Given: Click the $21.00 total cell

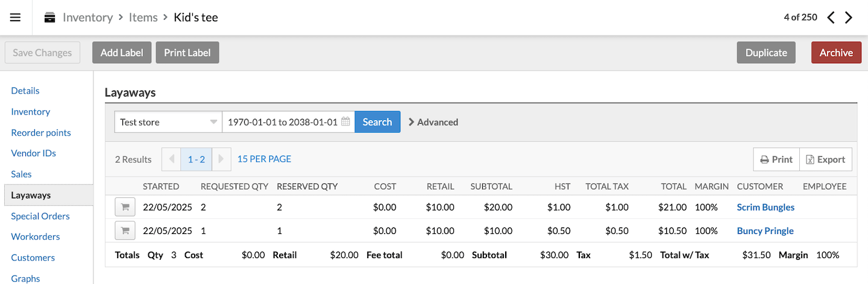Looking at the screenshot, I should coord(673,207).
